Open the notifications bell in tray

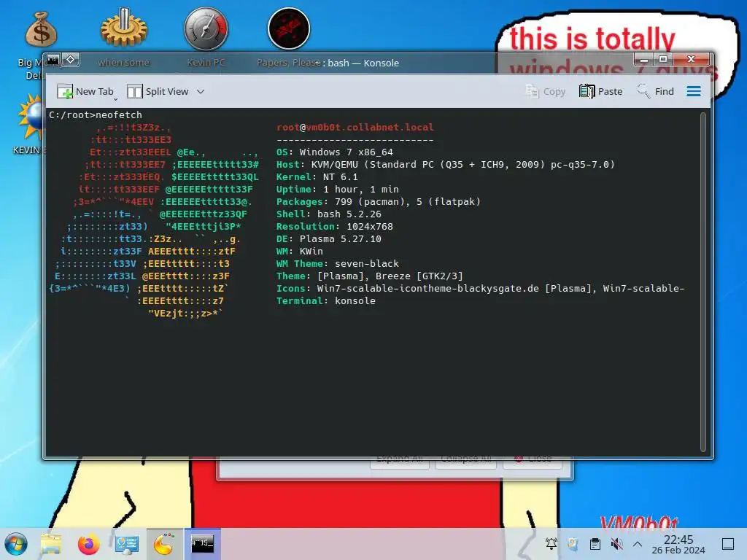coord(551,544)
